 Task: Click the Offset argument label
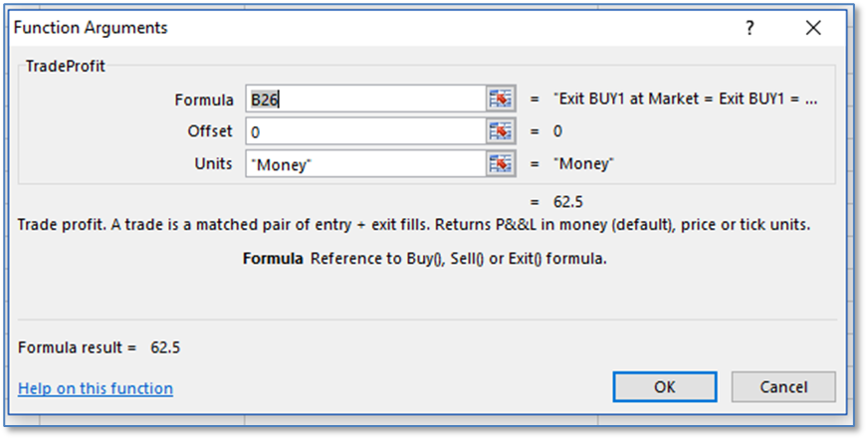pyautogui.click(x=209, y=131)
